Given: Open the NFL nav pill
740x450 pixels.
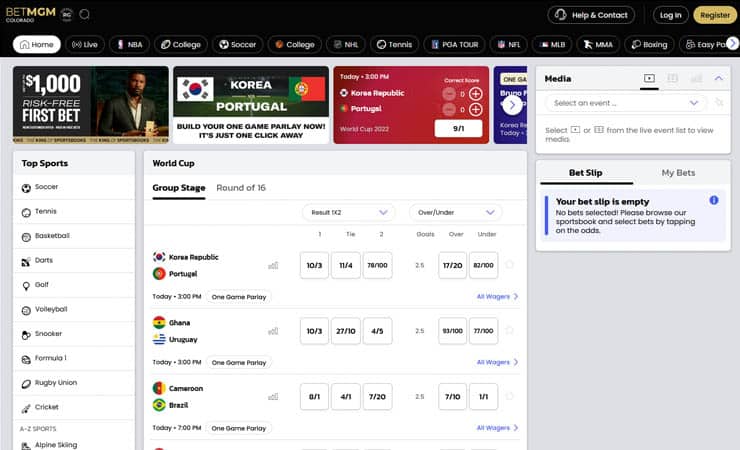Looking at the screenshot, I should (x=509, y=44).
